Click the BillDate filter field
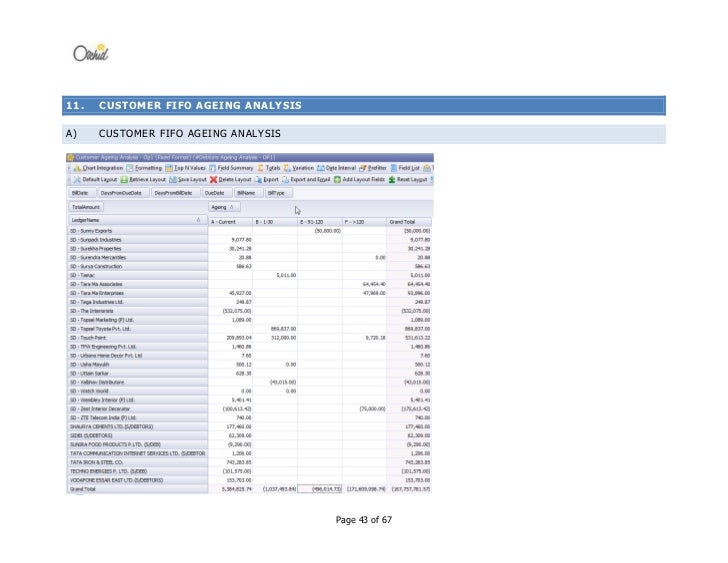This screenshot has width=728, height=563. coord(82,193)
